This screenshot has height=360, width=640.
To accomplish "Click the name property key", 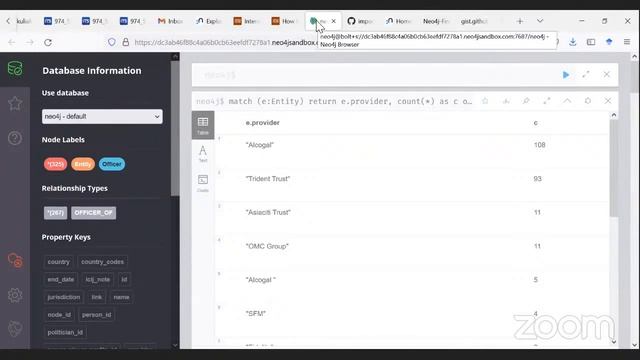I will (121, 297).
